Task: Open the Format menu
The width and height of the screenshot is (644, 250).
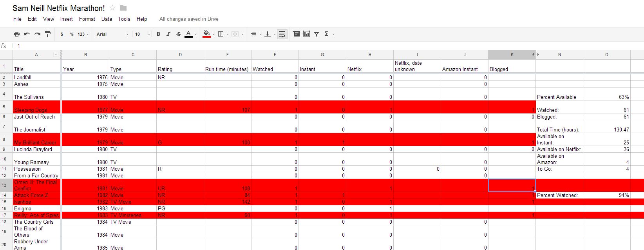Action: coord(87,19)
